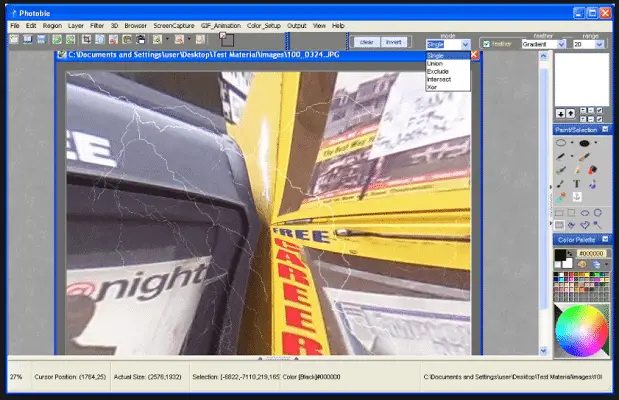The image size is (619, 400).
Task: Open the Help menu
Action: pyautogui.click(x=338, y=26)
